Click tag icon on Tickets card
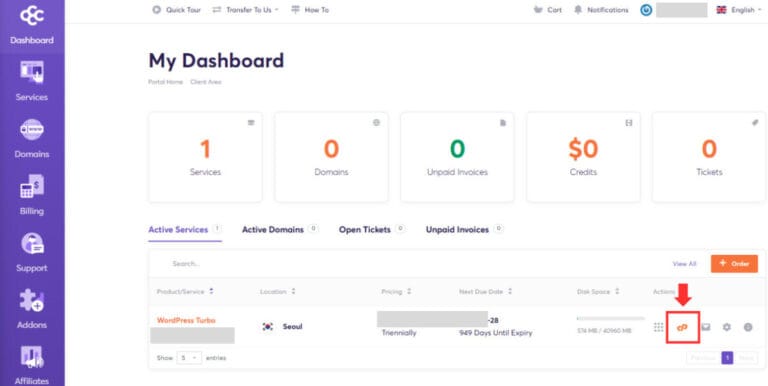The height and width of the screenshot is (386, 768). [x=755, y=123]
